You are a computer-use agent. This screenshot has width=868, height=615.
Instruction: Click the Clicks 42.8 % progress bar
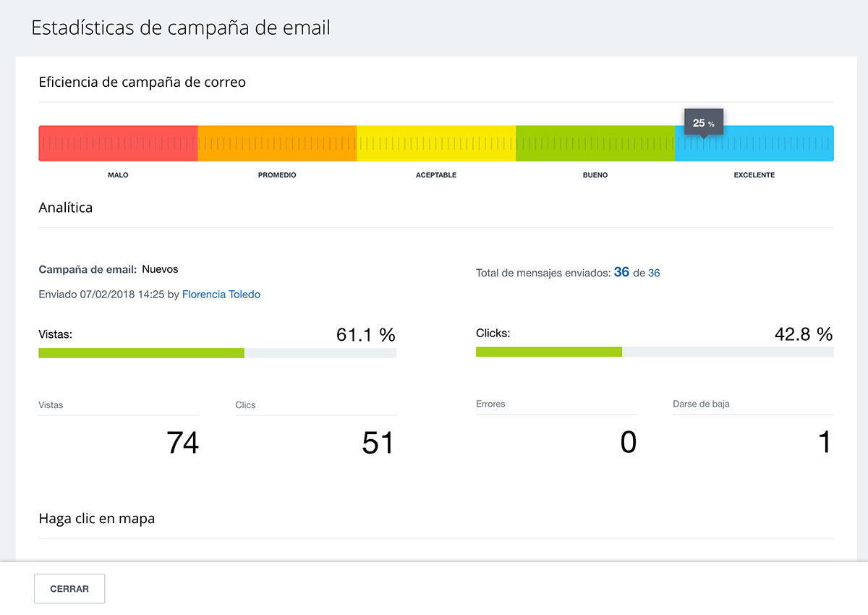pyautogui.click(x=654, y=352)
